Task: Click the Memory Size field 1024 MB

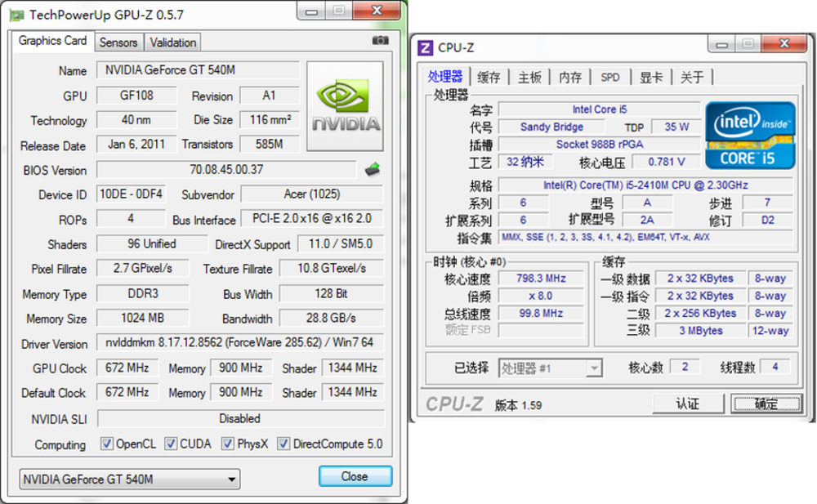Action: (x=143, y=318)
